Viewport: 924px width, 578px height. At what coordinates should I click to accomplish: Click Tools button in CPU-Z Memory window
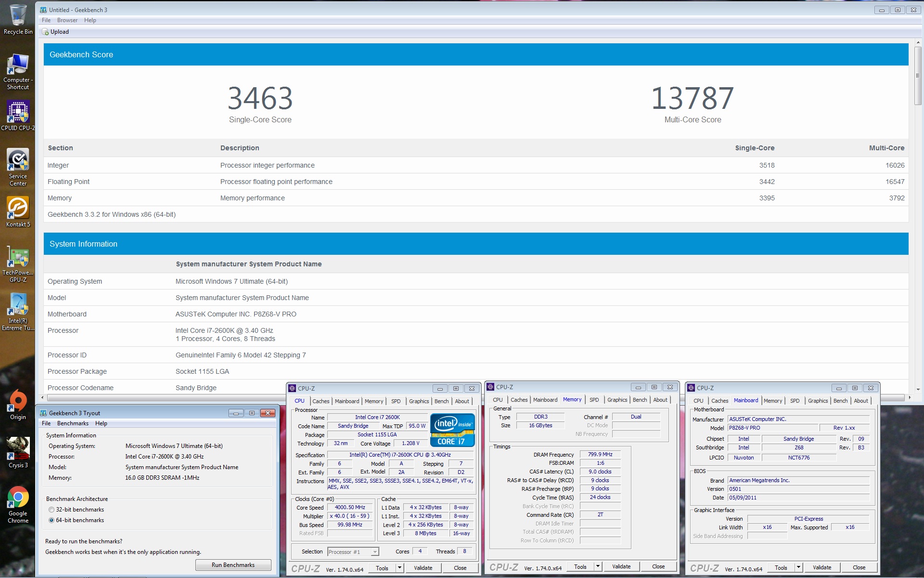(580, 566)
